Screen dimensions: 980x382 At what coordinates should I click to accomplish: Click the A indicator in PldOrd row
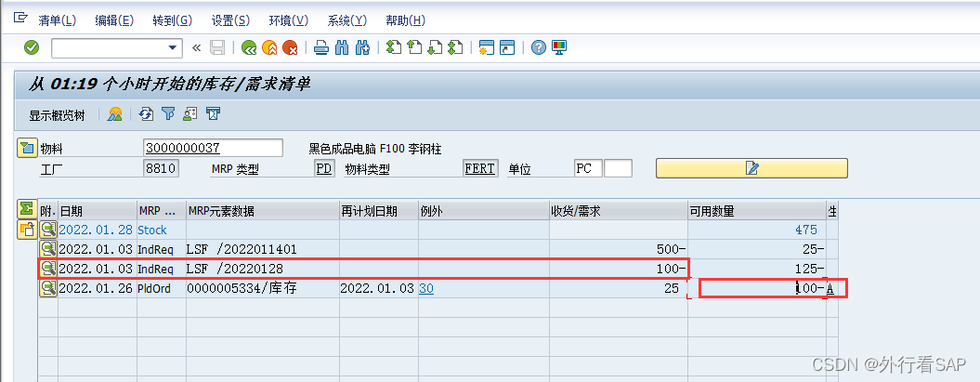point(830,288)
